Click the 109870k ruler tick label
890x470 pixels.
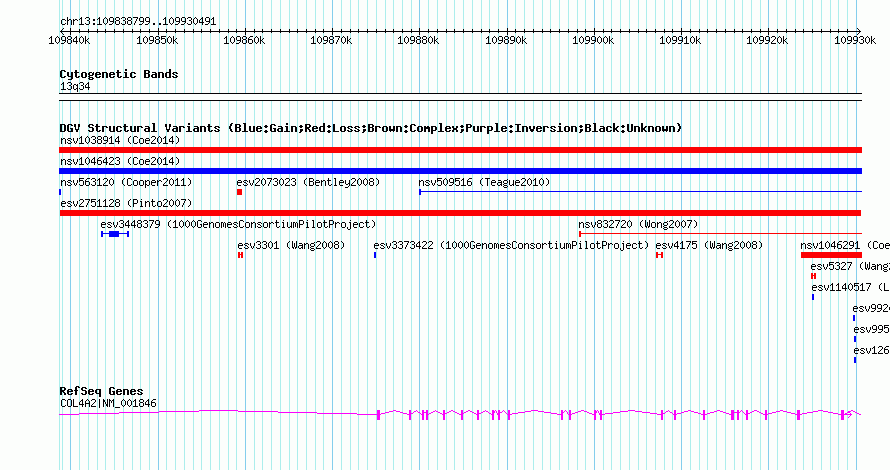pyautogui.click(x=331, y=40)
